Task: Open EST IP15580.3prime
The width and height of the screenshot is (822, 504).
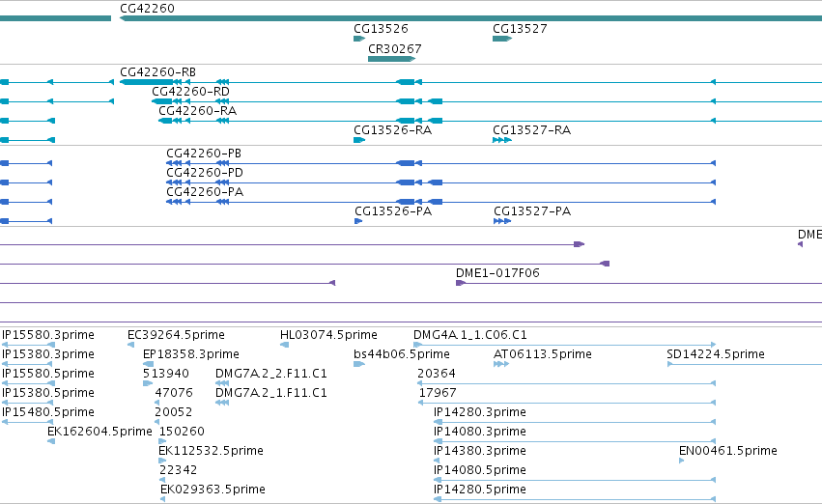Action: 48,335
